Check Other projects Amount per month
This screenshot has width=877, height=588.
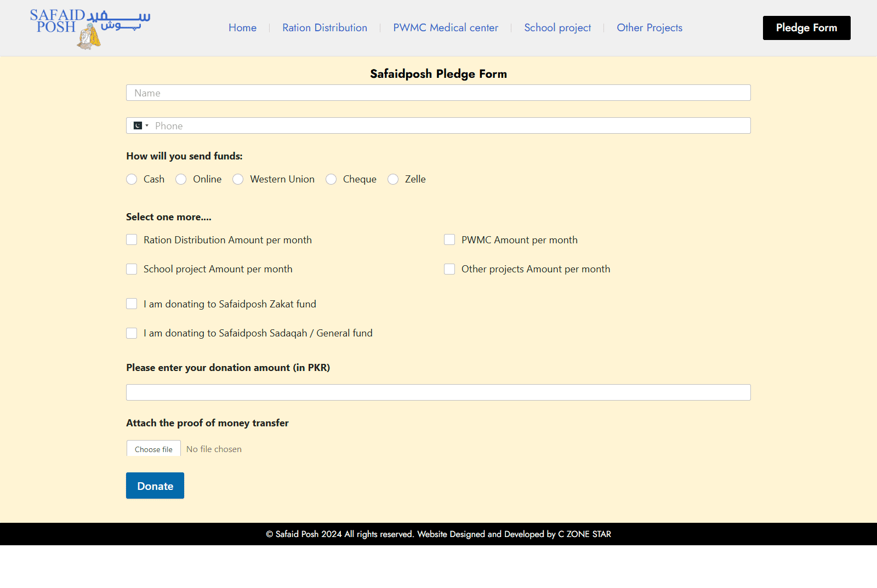pyautogui.click(x=449, y=269)
